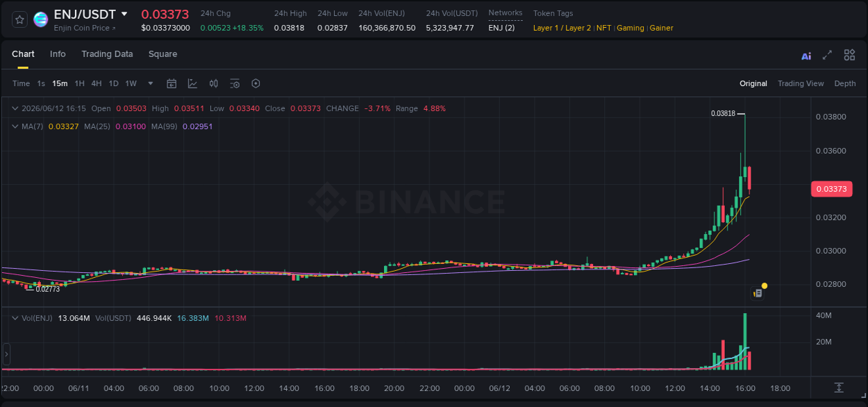Switch to the Info tab
868x407 pixels.
point(58,54)
